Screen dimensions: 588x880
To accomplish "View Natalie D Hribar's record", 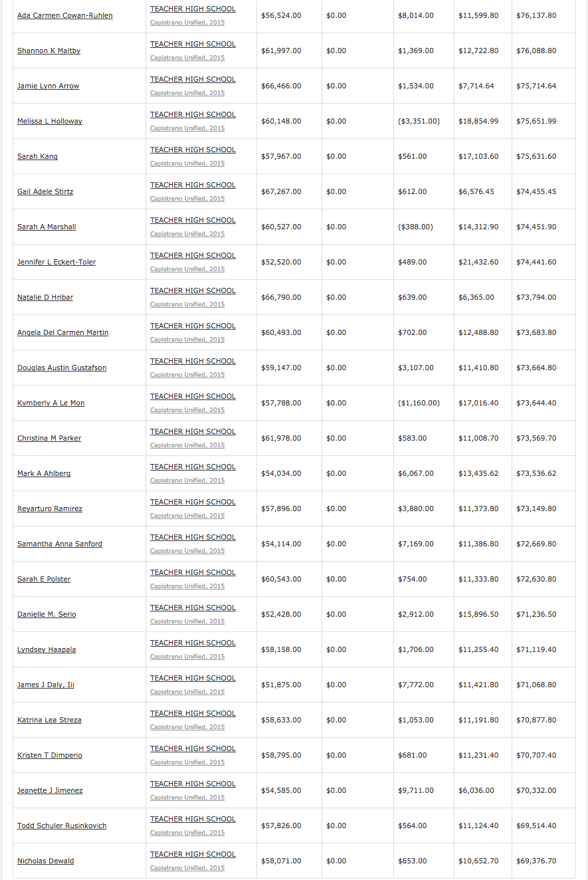I will [x=45, y=298].
